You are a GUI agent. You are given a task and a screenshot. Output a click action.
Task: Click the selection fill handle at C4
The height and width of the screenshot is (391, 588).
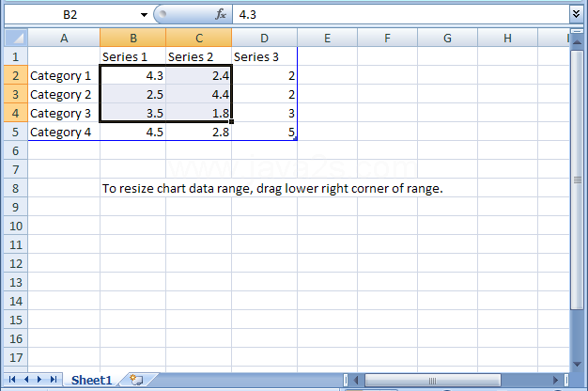click(232, 121)
